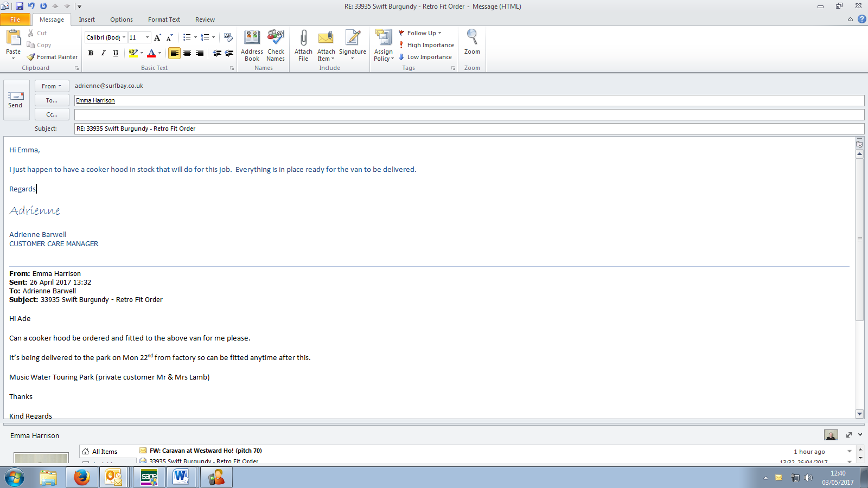Clear formatting with the eraser icon
Viewport: 868px width, 488px height.
click(x=228, y=37)
